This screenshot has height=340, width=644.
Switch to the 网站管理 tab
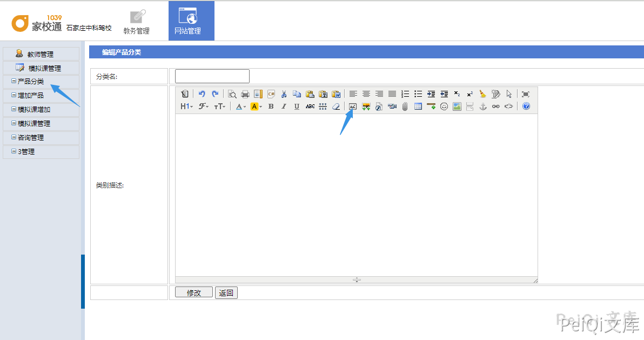click(191, 21)
